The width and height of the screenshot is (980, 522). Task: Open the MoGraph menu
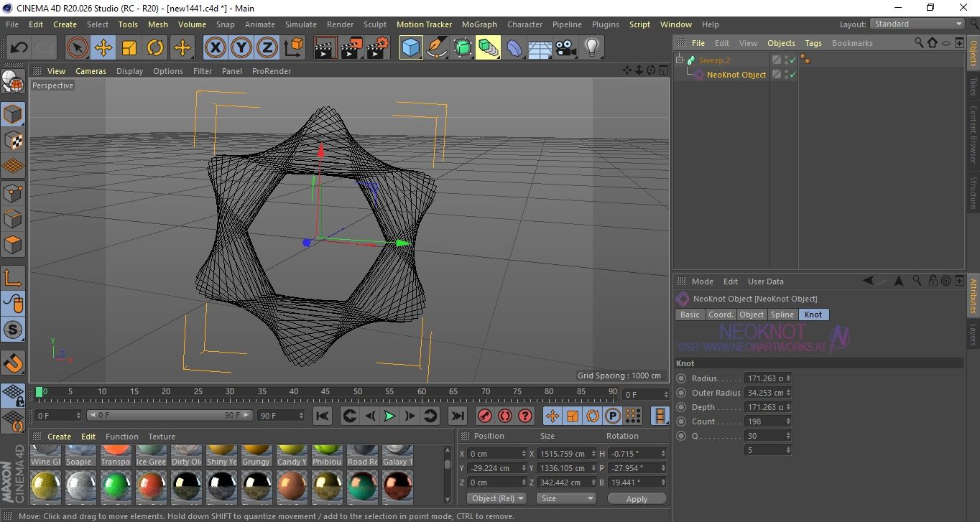479,24
